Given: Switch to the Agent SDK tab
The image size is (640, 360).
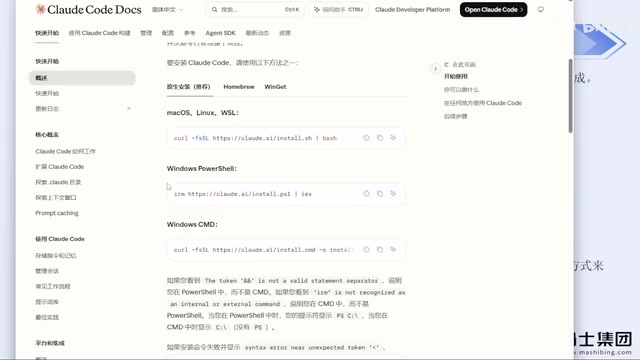Looking at the screenshot, I should 220,33.
